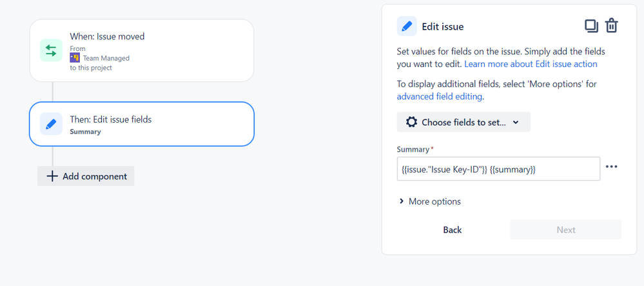This screenshot has height=286, width=644.
Task: Delete the component with the trash icon
Action: click(x=612, y=26)
